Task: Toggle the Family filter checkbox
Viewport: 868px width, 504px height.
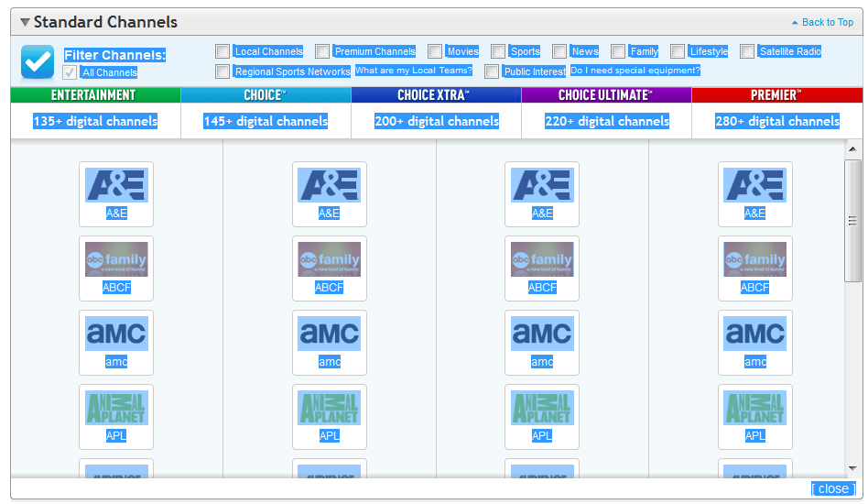Action: [618, 51]
